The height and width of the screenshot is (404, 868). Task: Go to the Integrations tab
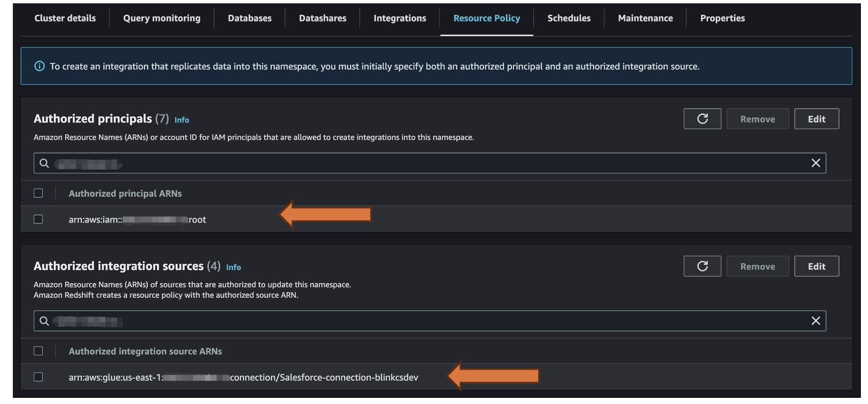[400, 18]
